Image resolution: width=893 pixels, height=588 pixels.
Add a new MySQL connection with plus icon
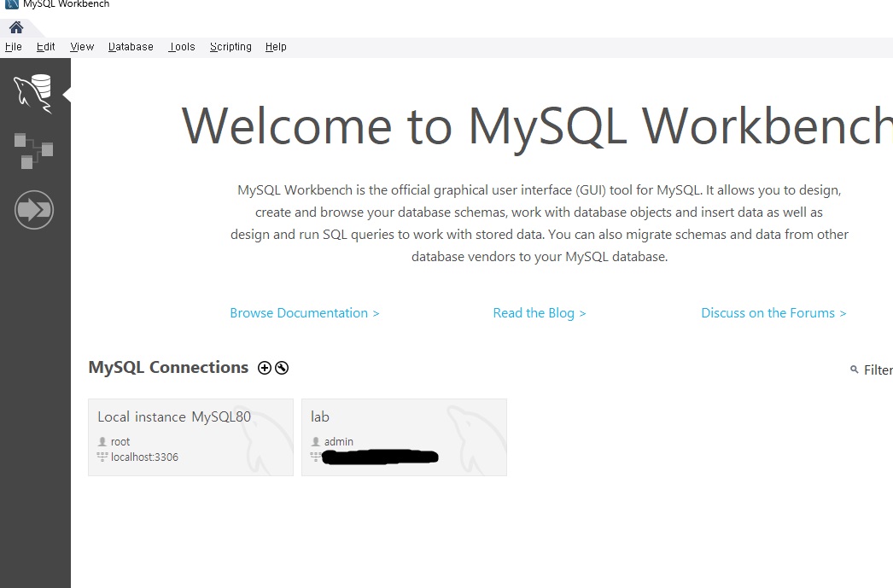(x=265, y=368)
